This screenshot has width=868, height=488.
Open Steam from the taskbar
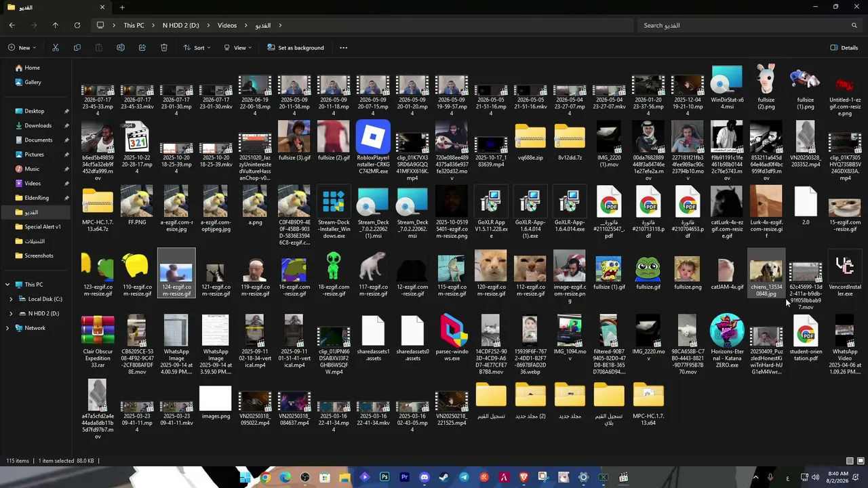pyautogui.click(x=444, y=477)
